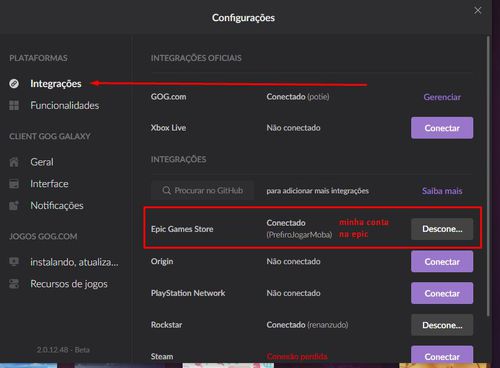
Task: Click the Funcionalidades grid icon
Action: (14, 105)
